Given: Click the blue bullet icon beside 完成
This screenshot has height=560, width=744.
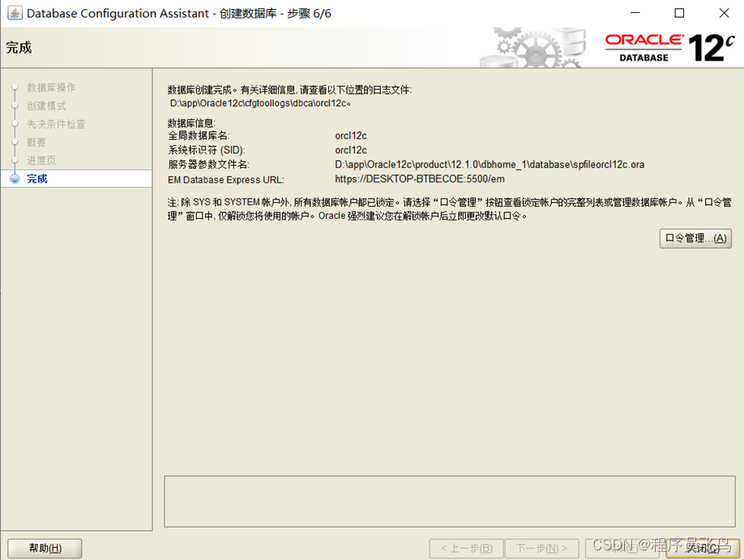Looking at the screenshot, I should coord(15,179).
